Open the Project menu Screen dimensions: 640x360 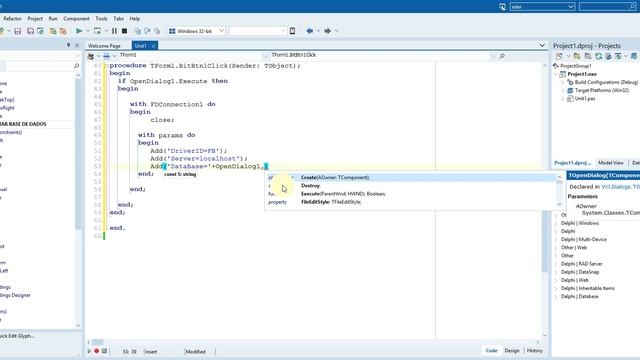click(35, 19)
